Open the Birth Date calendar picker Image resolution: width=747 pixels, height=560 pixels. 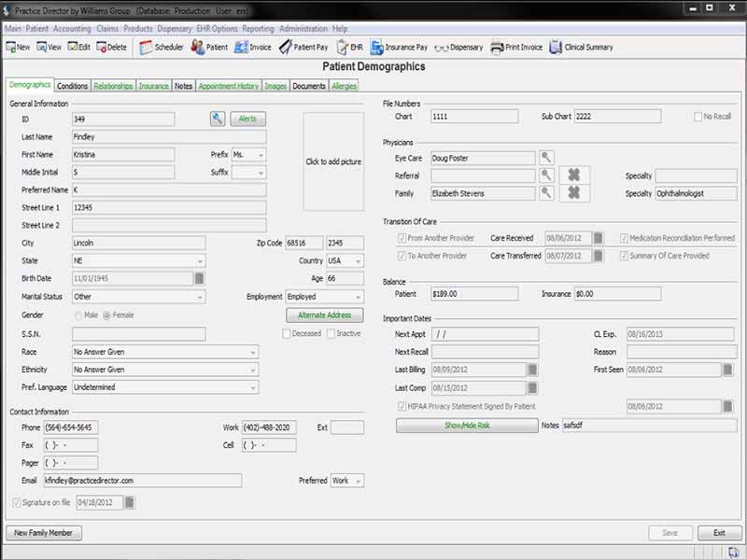point(200,278)
